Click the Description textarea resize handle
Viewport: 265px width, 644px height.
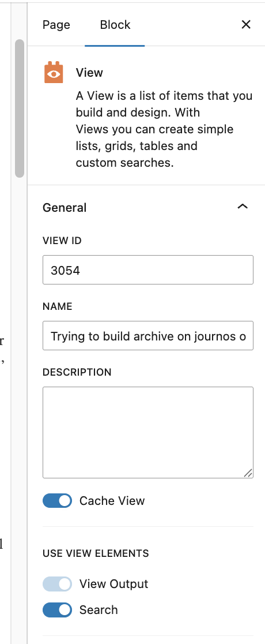coord(248,473)
